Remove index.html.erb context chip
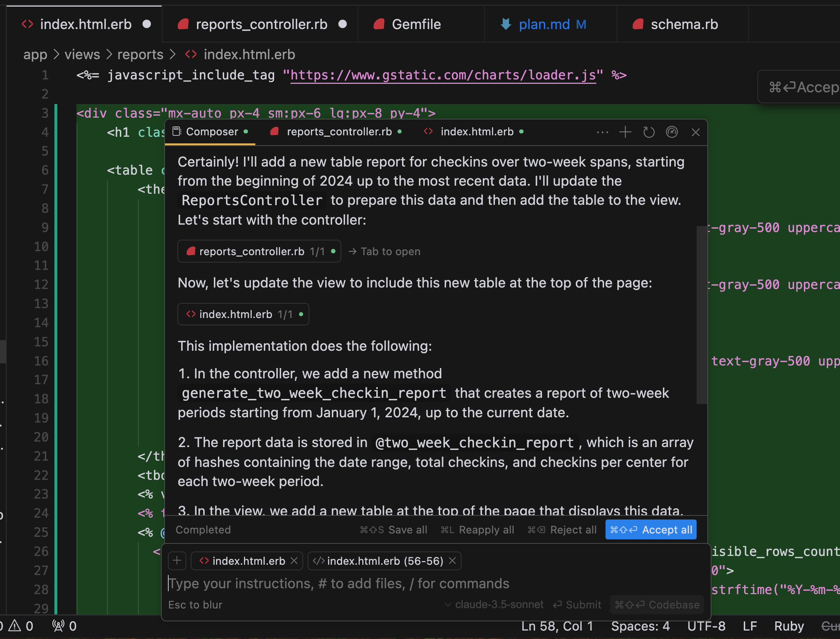This screenshot has height=639, width=840. (x=294, y=561)
